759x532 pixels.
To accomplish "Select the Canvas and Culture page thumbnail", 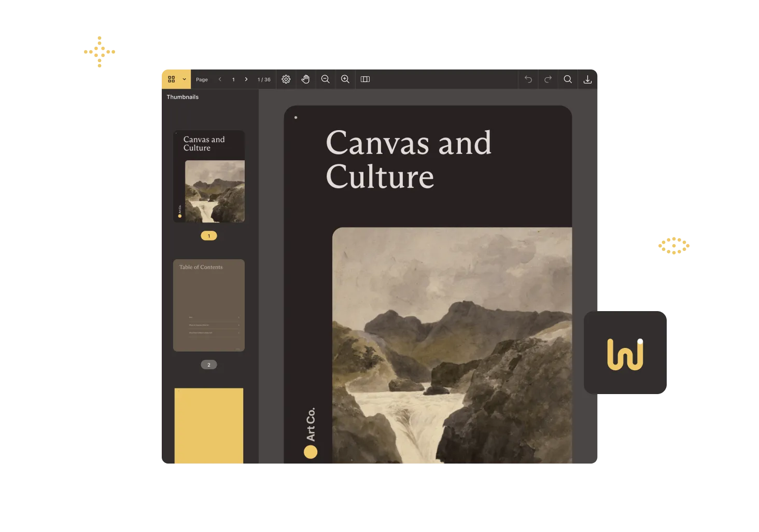I will (209, 176).
